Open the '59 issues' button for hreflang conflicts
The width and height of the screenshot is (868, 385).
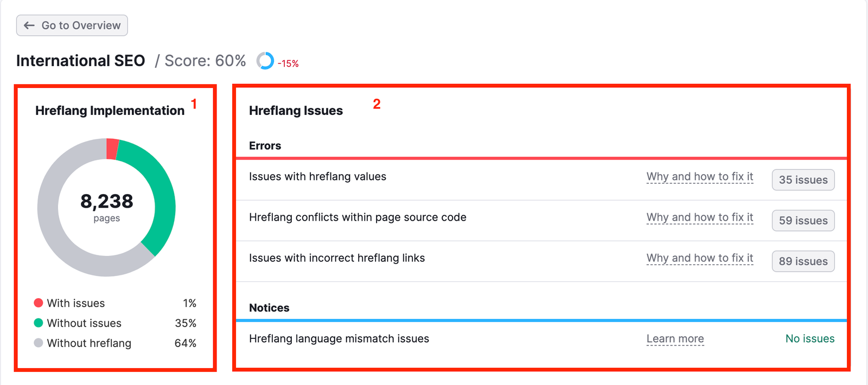pos(803,220)
